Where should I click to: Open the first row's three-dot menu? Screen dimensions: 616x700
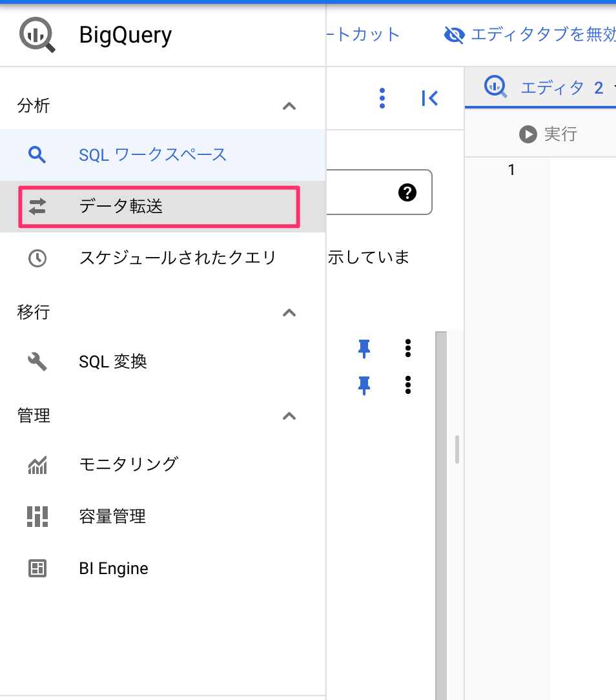(x=408, y=348)
